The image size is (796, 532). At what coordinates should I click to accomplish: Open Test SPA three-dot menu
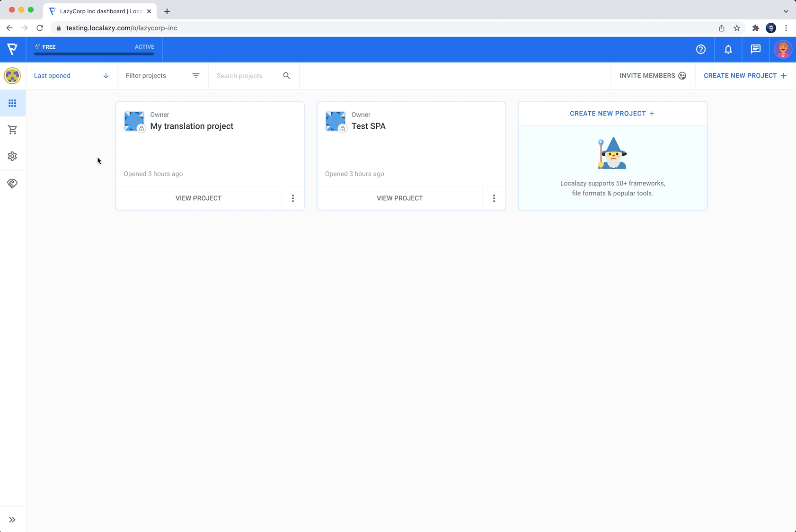point(494,198)
